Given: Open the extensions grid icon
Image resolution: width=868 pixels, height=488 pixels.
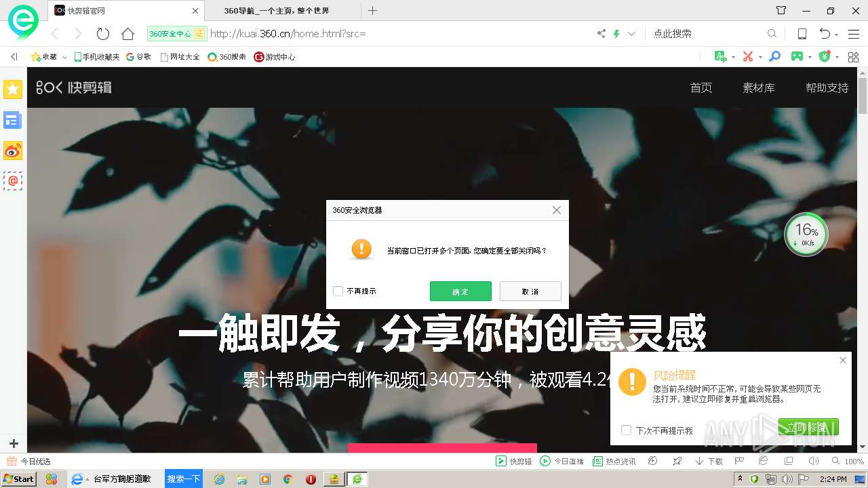Looking at the screenshot, I should pyautogui.click(x=854, y=57).
